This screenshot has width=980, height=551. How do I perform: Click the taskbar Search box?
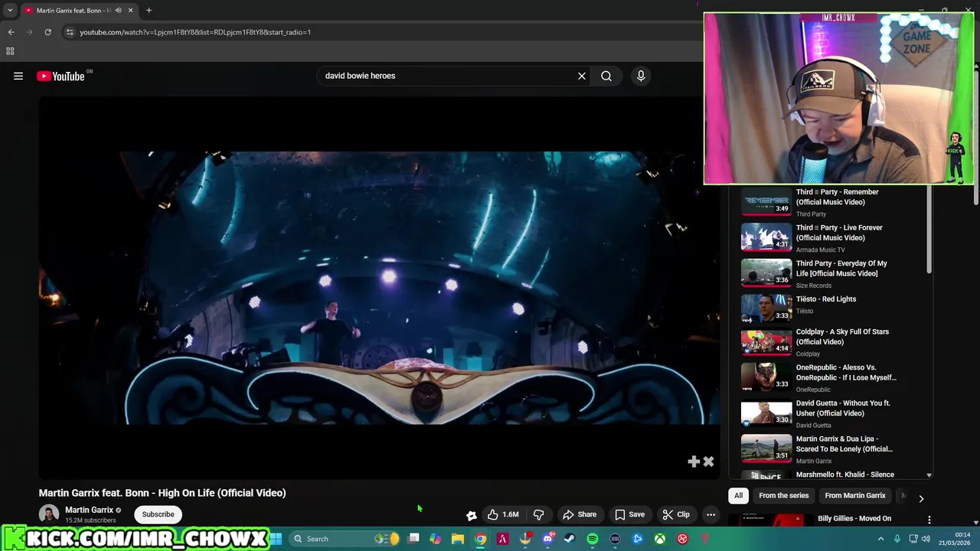coord(345,539)
